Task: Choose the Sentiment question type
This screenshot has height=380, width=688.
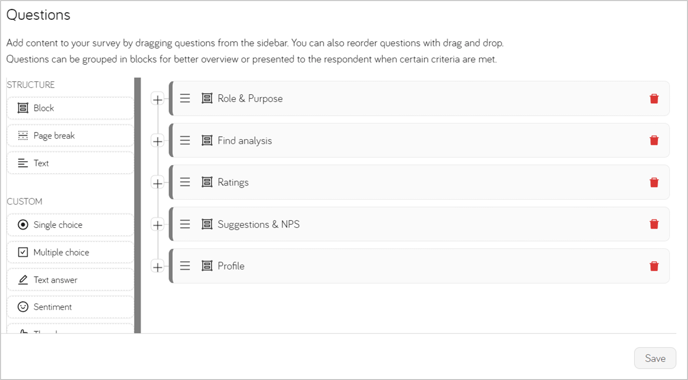Action: coord(70,307)
